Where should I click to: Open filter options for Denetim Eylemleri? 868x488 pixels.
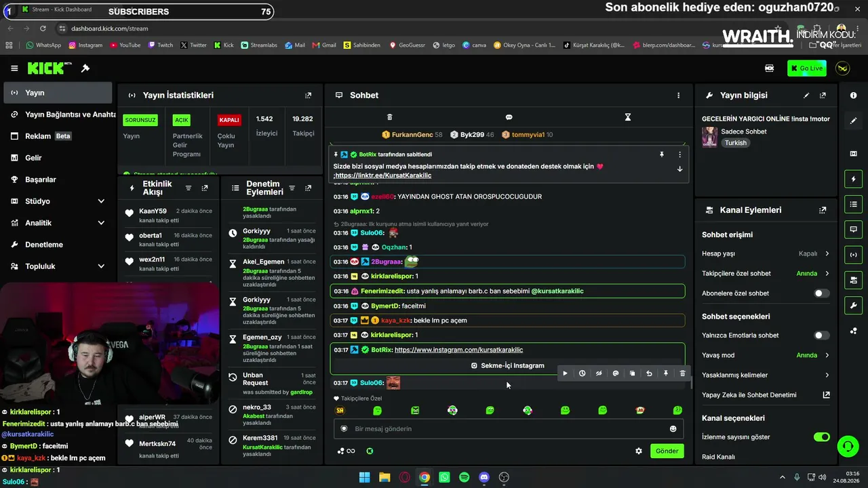click(292, 188)
